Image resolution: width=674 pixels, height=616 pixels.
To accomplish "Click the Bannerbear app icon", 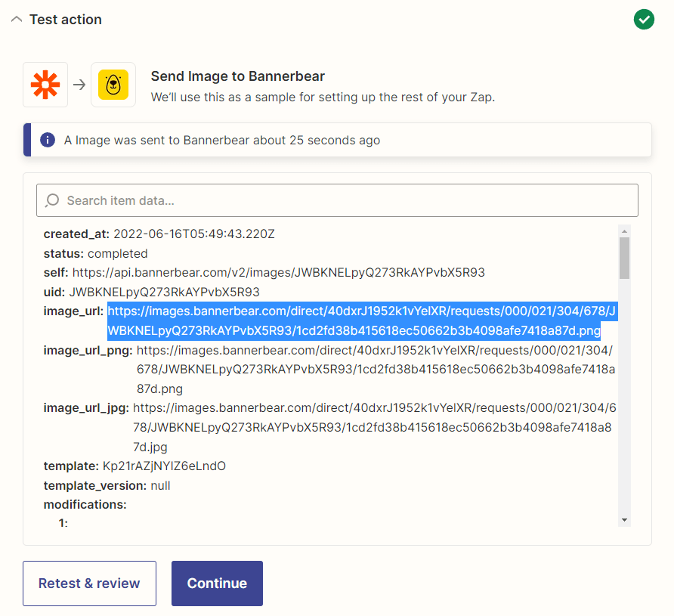I will [x=113, y=85].
